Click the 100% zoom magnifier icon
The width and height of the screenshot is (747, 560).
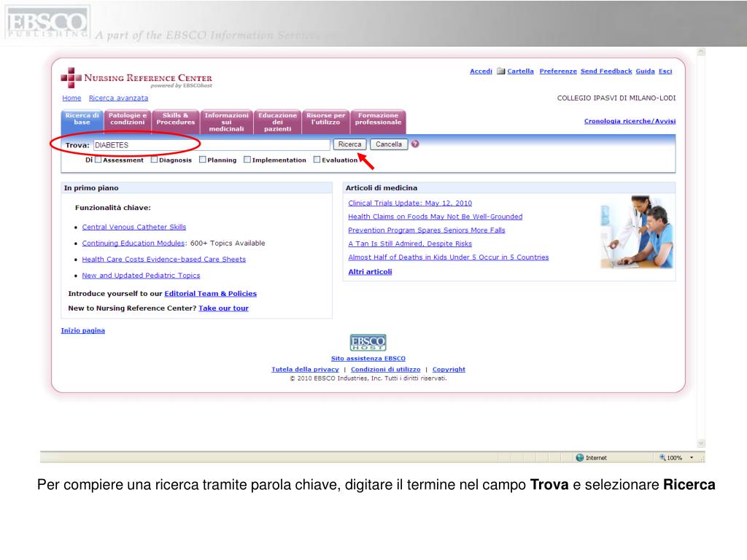(x=662, y=458)
